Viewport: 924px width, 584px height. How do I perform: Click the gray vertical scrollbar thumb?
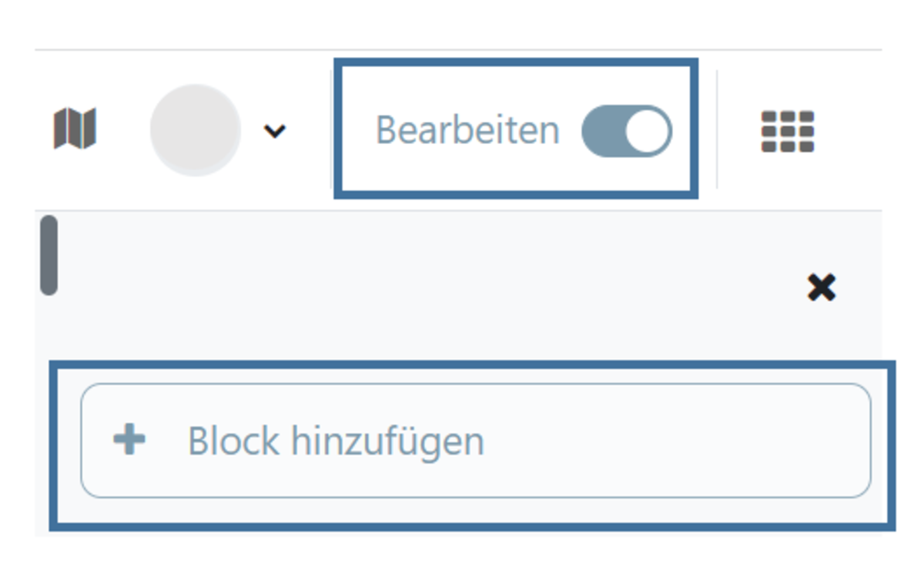pos(49,255)
